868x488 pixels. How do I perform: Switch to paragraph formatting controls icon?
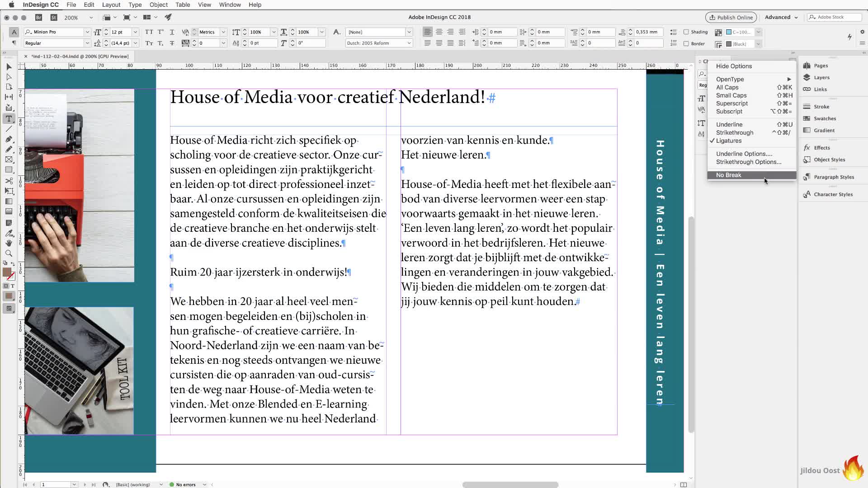click(14, 43)
